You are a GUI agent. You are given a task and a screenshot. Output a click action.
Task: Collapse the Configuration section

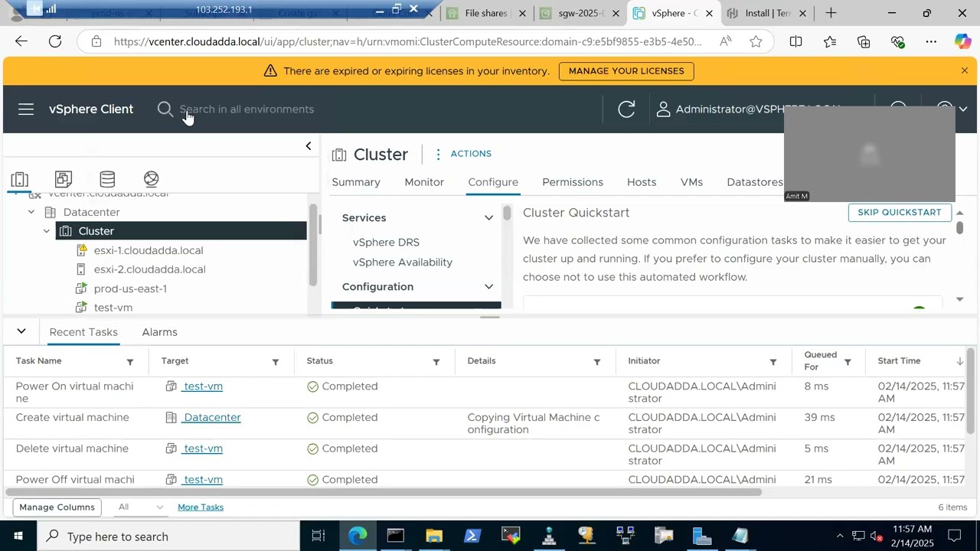[x=488, y=287]
